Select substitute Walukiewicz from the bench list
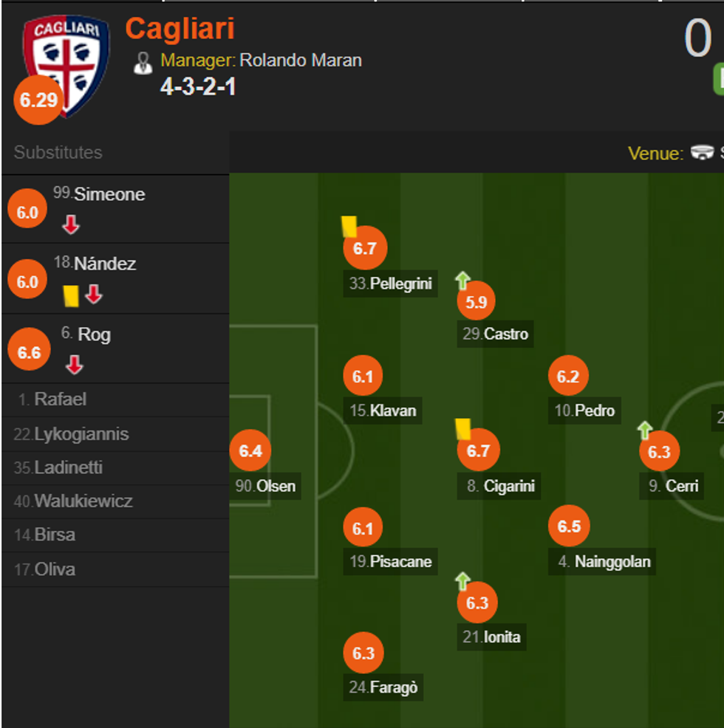Viewport: 724px width, 728px height. click(x=83, y=501)
